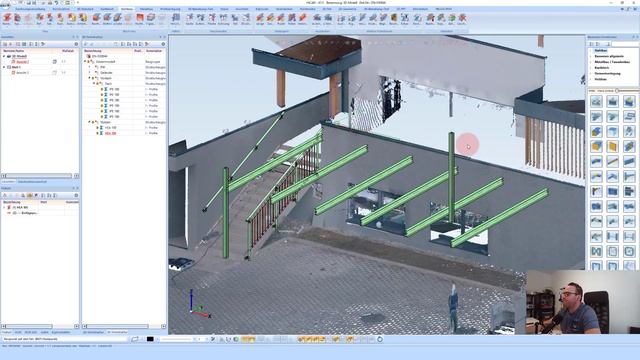Switch to the 3D-Standard ribbon tab
Screen dimensions: 640x360
[85, 9]
